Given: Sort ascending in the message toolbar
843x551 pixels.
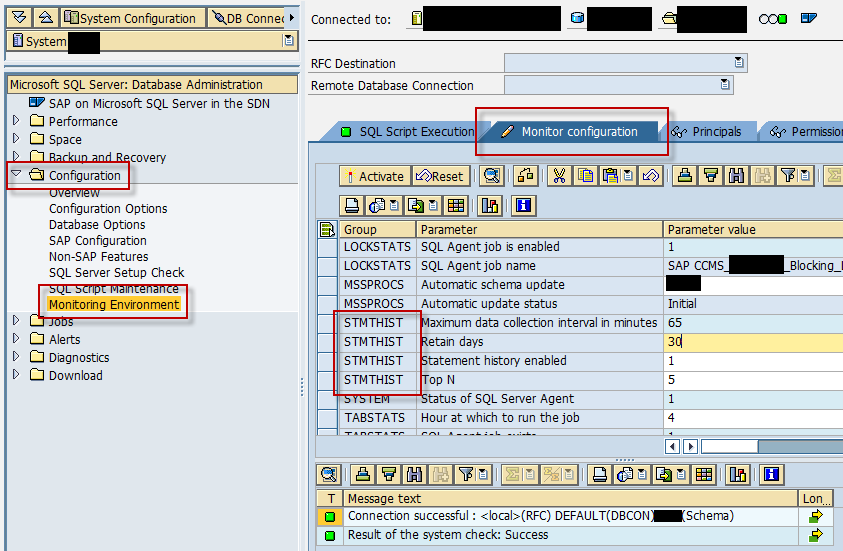Looking at the screenshot, I should (363, 474).
